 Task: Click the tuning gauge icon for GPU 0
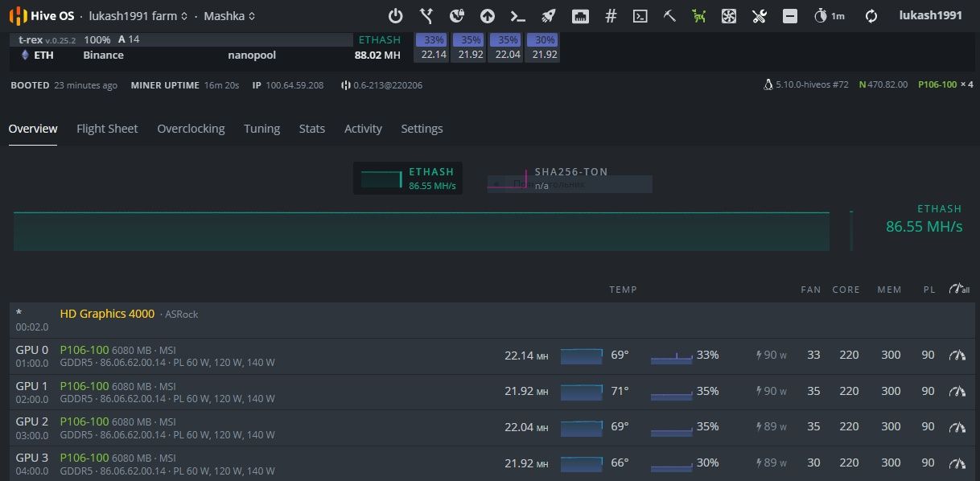click(x=957, y=355)
